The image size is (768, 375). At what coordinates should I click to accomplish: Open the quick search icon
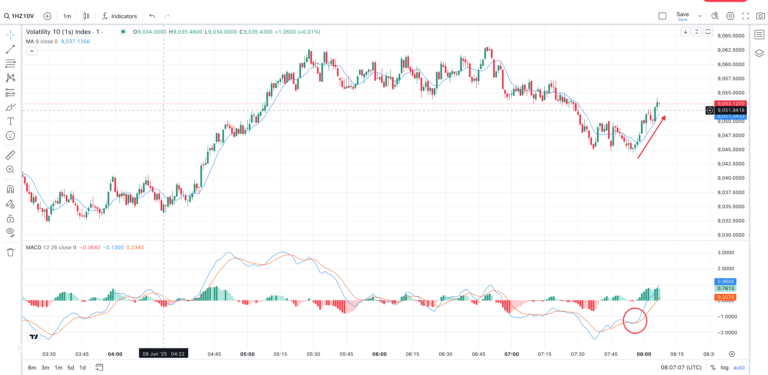point(715,16)
